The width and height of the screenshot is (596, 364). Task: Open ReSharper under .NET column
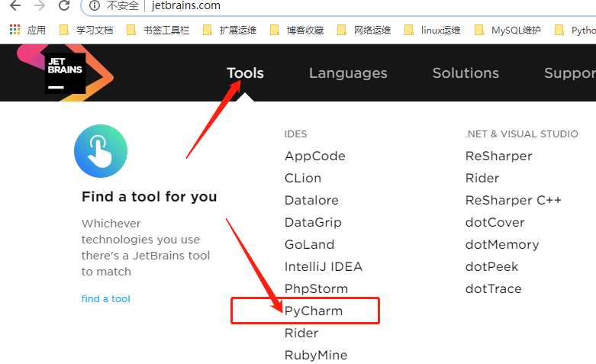click(498, 156)
